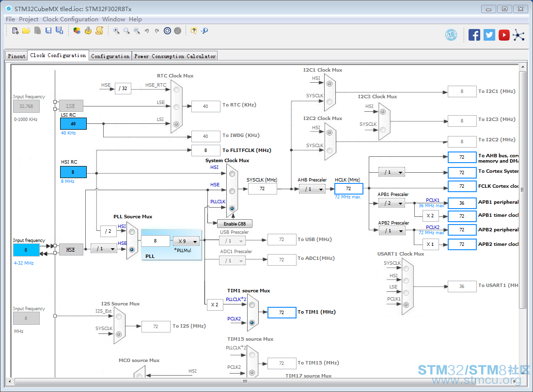
Task: Click the gear Generate Code icon
Action: click(x=88, y=31)
